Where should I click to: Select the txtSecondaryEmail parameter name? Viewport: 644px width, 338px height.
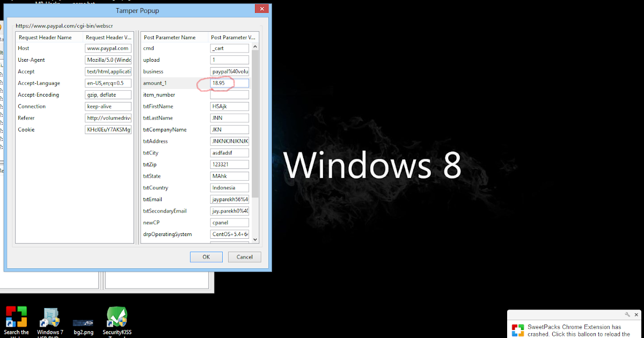point(165,211)
